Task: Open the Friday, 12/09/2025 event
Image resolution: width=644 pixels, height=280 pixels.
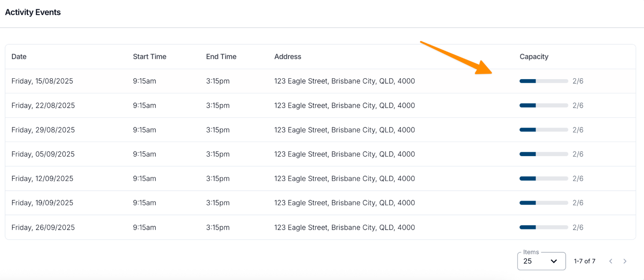Action: (x=42, y=179)
